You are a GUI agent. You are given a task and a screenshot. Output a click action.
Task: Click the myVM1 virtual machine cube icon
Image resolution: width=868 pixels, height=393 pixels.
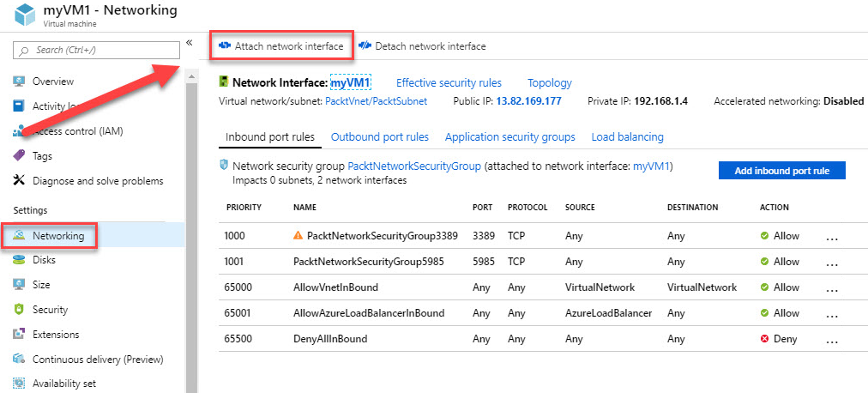pos(25,15)
